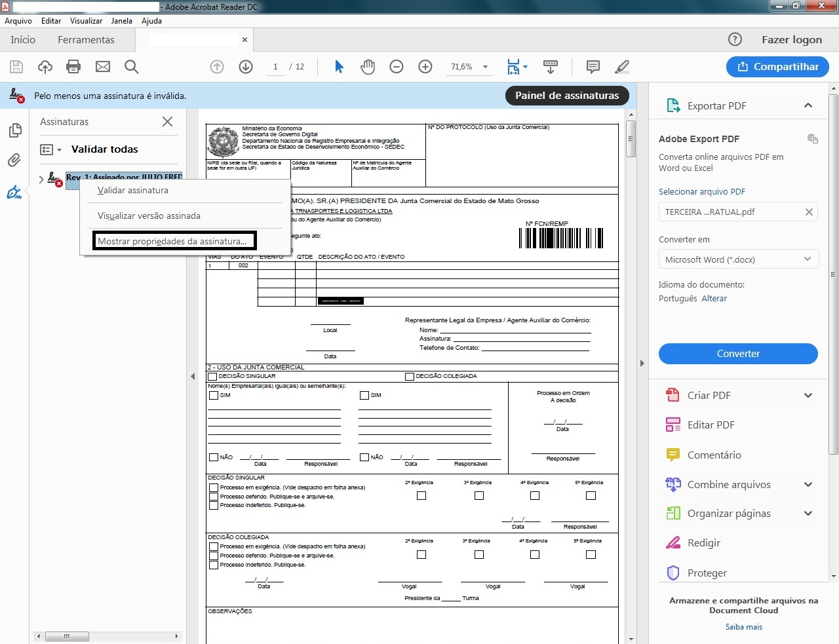Remove selected file TERCEIRA ...RATUAL.pdf
Viewport: 839px width, 644px height.
(x=809, y=212)
